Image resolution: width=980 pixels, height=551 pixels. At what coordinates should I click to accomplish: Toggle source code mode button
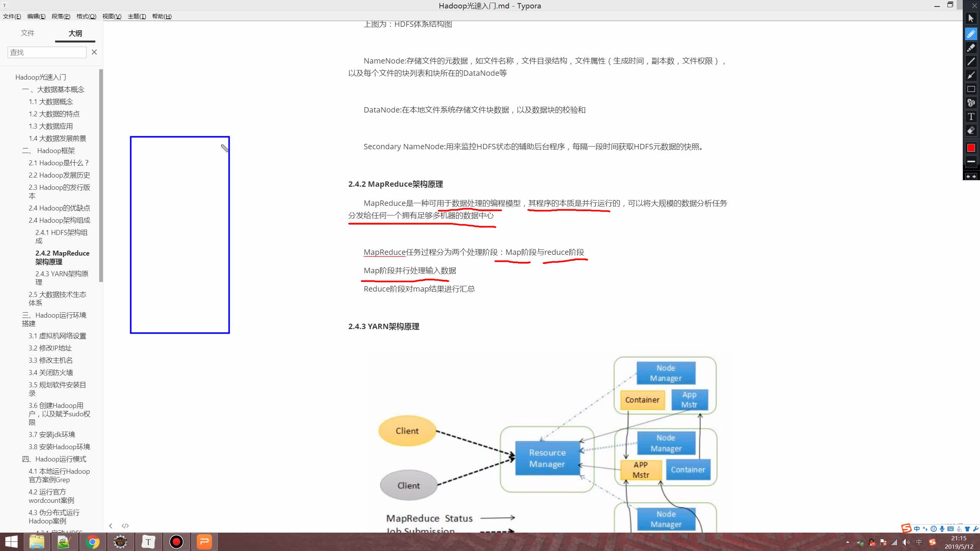pyautogui.click(x=125, y=526)
